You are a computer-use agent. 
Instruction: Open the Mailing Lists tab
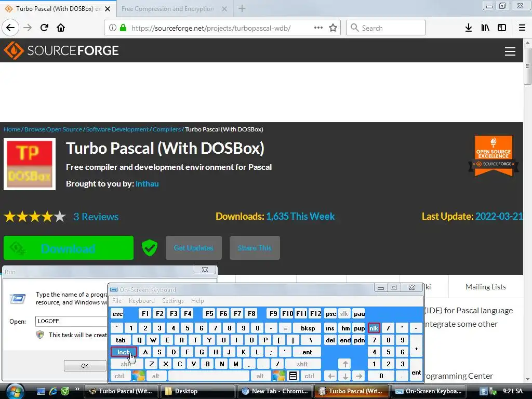point(486,287)
